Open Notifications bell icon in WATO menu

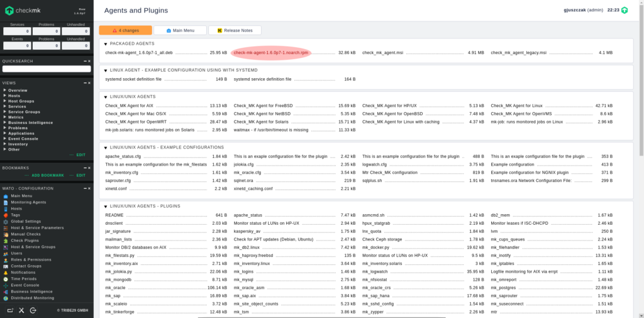click(x=6, y=272)
